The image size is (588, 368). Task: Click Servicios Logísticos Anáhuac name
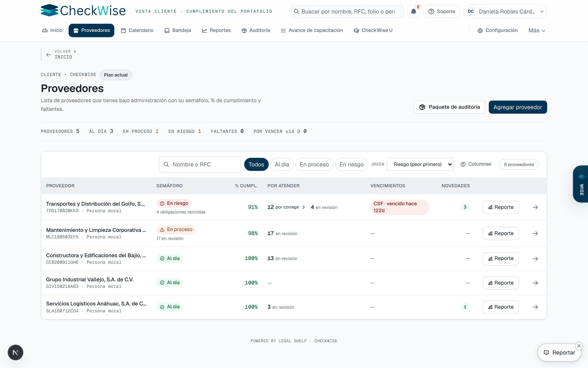click(x=96, y=304)
